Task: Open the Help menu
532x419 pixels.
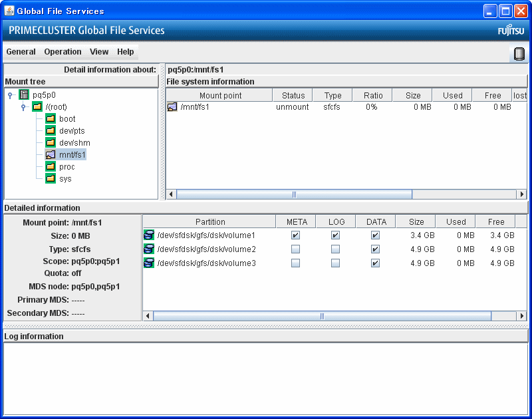Action: 126,52
